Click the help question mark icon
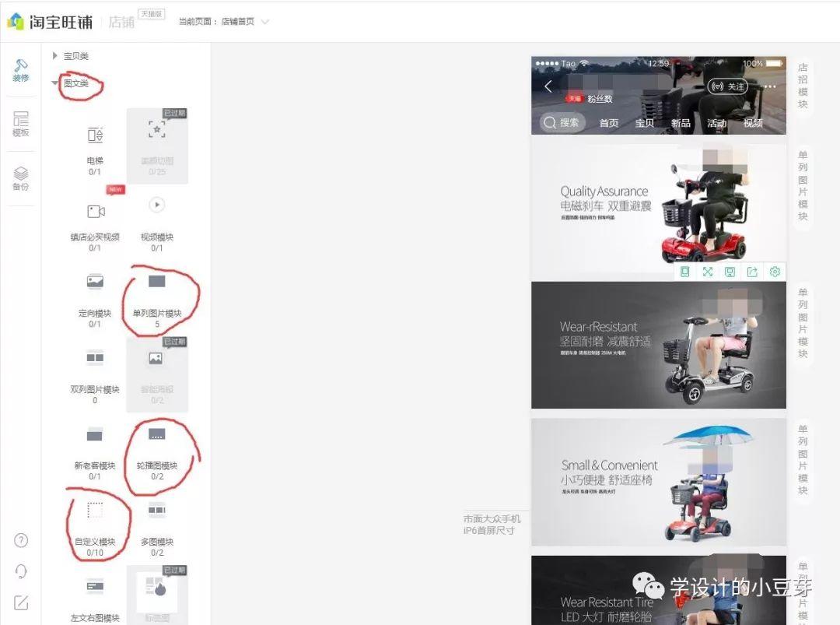 (x=21, y=540)
